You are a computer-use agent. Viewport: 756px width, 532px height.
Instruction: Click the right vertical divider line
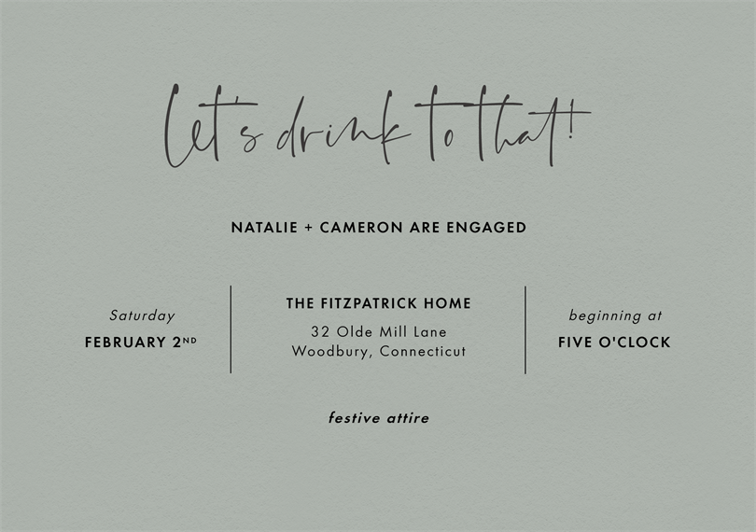click(525, 329)
